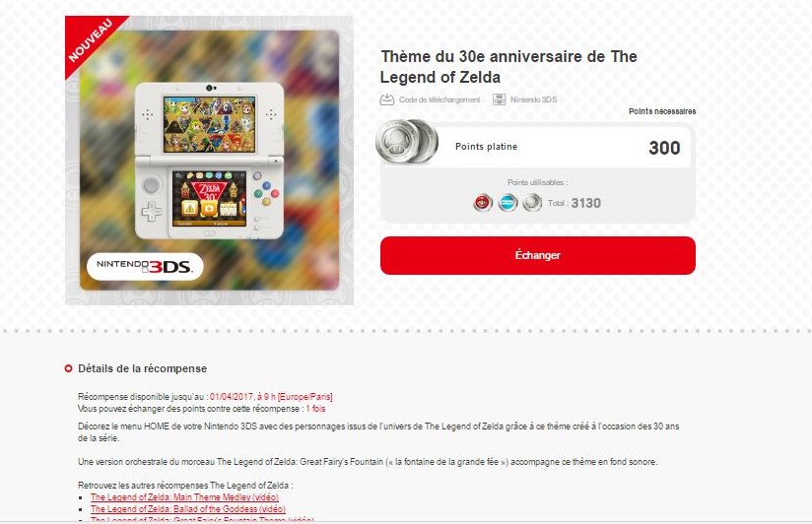Viewport: 812px width, 524px height.
Task: Click the Nintendo 3DS platform label
Action: (x=533, y=99)
